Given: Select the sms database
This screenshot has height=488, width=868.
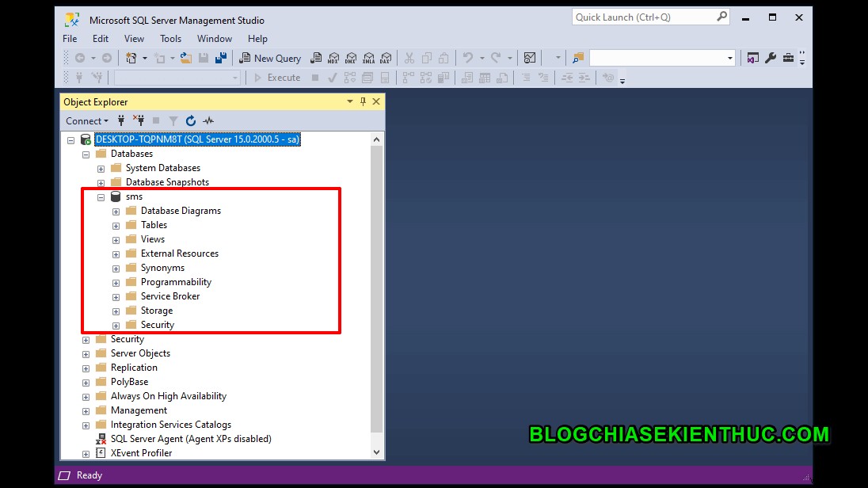Looking at the screenshot, I should coord(134,196).
